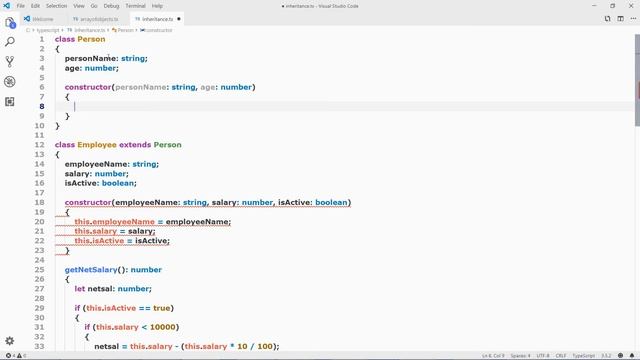This screenshot has height=360, width=640.
Task: Change language mode via TypeScript indicator
Action: [x=584, y=356]
